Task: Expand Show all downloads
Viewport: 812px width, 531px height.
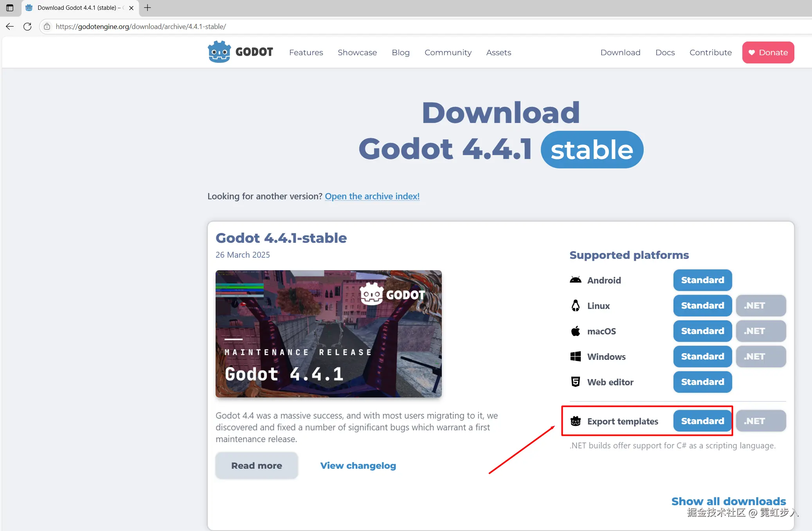Action: [728, 501]
